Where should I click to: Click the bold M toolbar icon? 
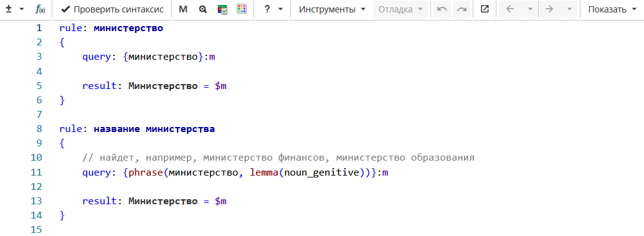[x=183, y=9]
